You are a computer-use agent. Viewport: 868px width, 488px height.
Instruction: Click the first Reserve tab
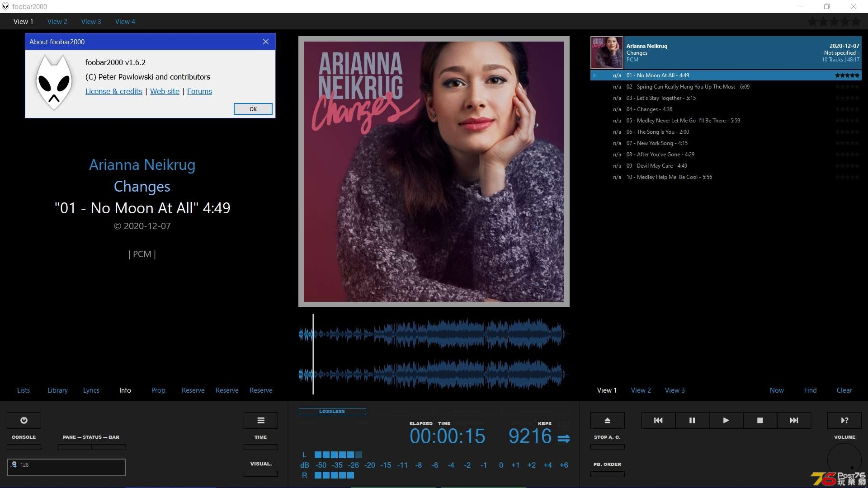pyautogui.click(x=193, y=390)
